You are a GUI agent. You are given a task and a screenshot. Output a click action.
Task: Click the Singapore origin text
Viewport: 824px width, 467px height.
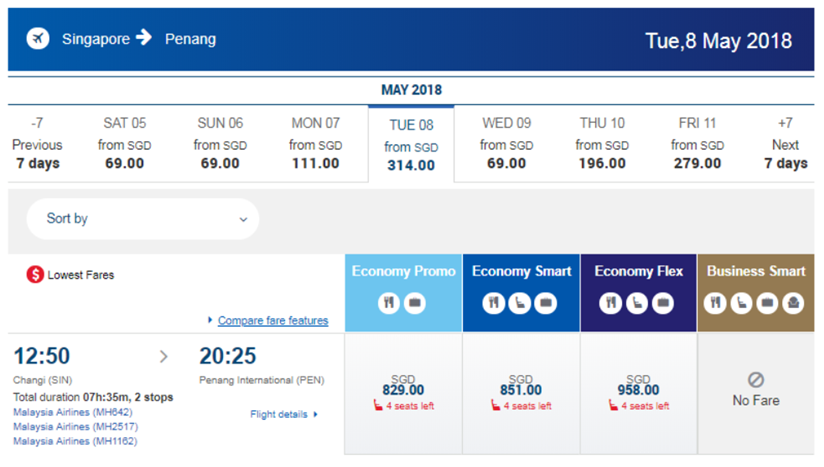pyautogui.click(x=96, y=39)
